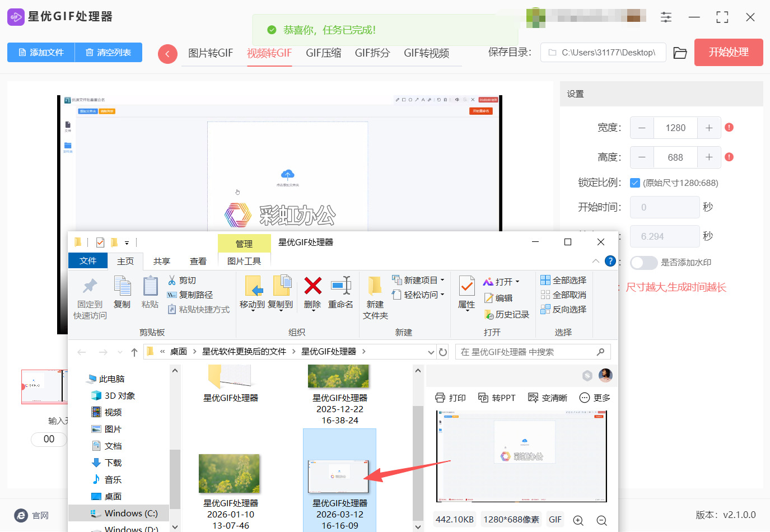The width and height of the screenshot is (770, 532).
Task: Click the 清空列表 button
Action: pyautogui.click(x=109, y=53)
